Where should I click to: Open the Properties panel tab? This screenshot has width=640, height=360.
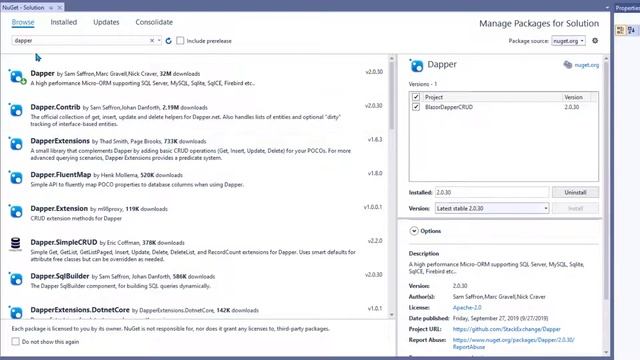tap(627, 8)
